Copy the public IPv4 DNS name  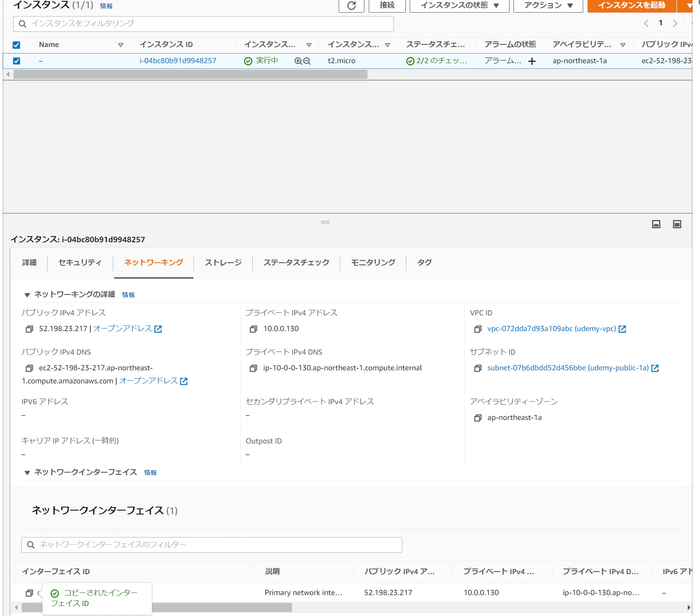pos(29,368)
